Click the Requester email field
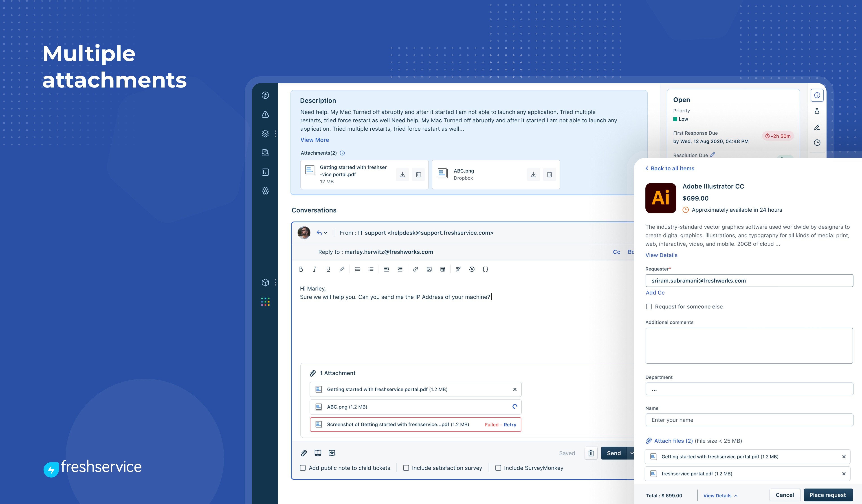 [x=749, y=281]
